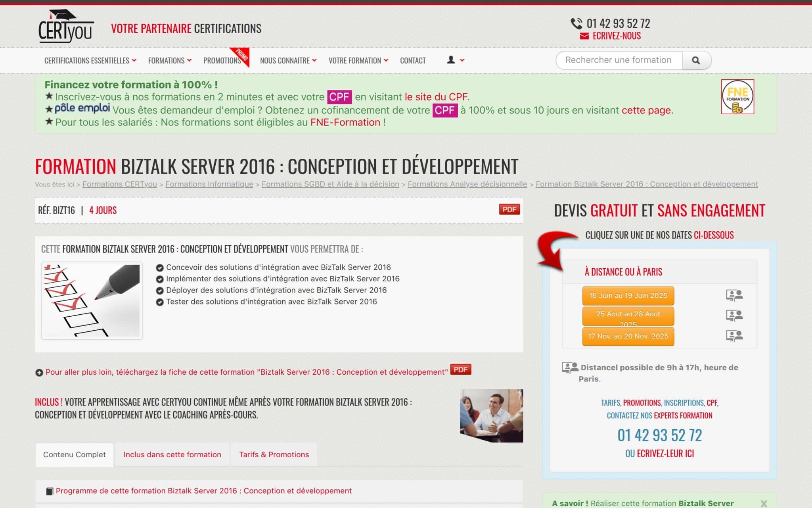
Task: Click icon beside 'Distanciel possible de 9h à 17h'
Action: (570, 368)
